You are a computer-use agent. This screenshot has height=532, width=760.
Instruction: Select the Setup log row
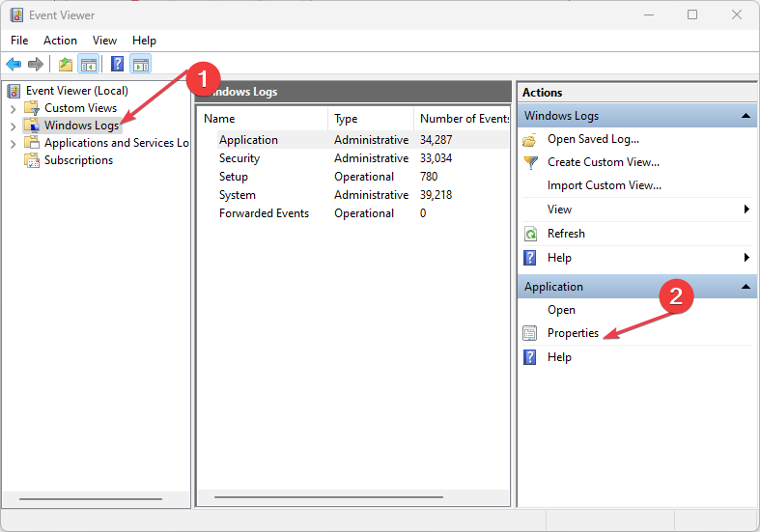(x=352, y=177)
